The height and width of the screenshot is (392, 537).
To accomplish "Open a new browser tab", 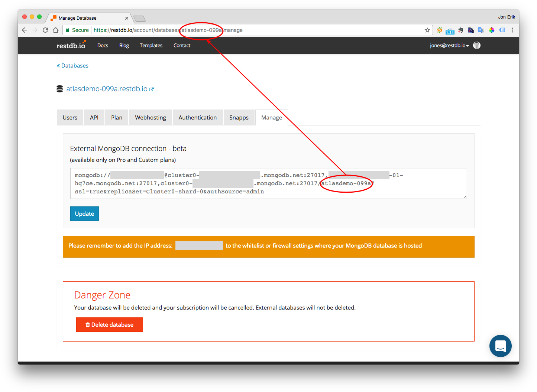I will tap(139, 18).
